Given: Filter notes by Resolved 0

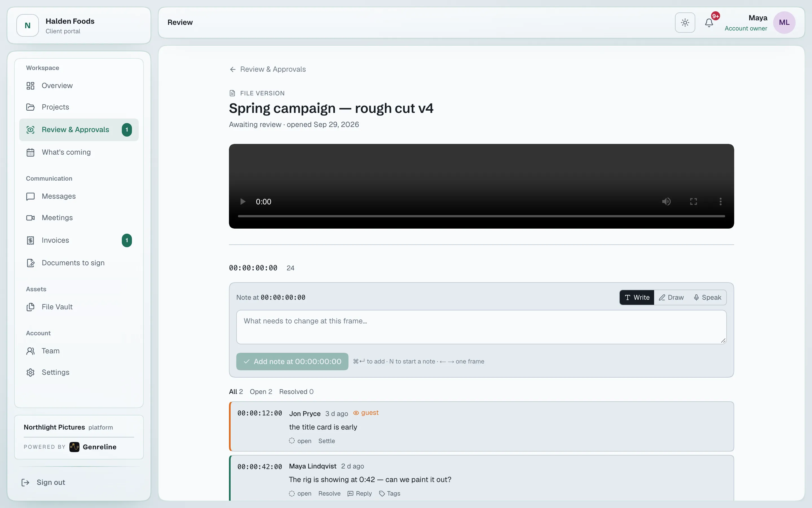Looking at the screenshot, I should click(296, 392).
